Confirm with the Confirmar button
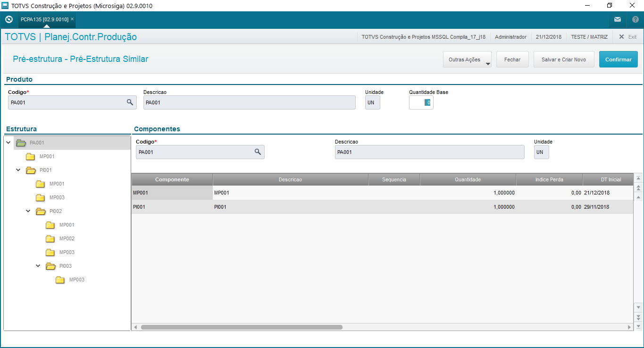The image size is (644, 348). (619, 59)
